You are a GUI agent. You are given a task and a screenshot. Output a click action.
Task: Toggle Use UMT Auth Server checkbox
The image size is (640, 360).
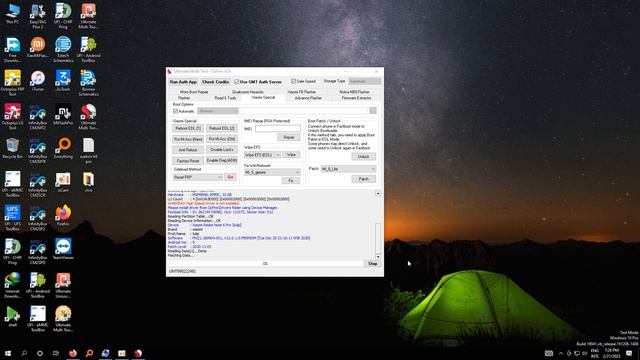coord(258,82)
